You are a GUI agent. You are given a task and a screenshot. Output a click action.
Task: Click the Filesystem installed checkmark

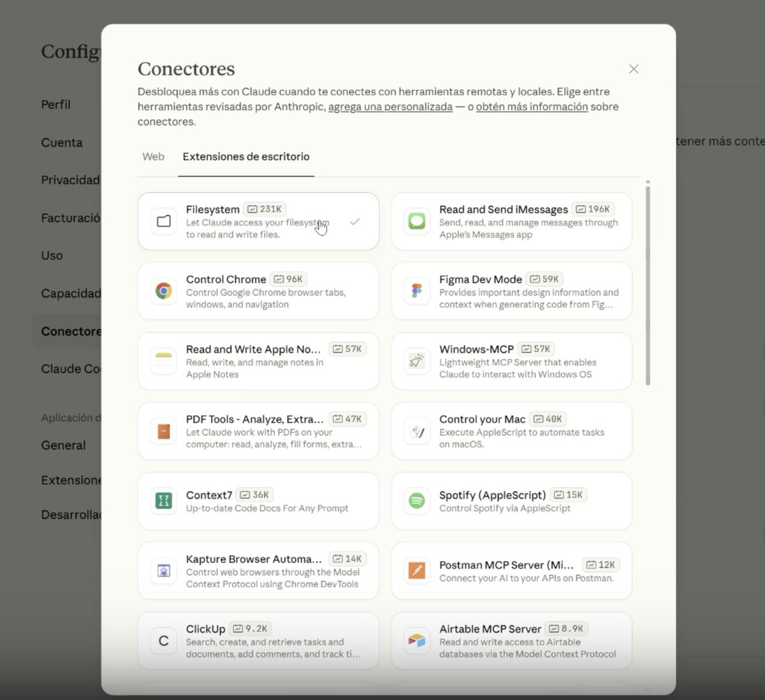355,222
